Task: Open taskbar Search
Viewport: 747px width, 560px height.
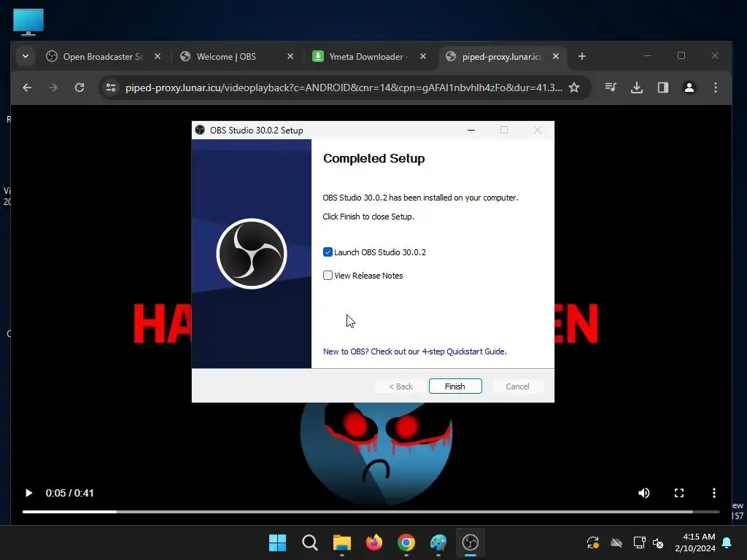Action: click(x=309, y=542)
